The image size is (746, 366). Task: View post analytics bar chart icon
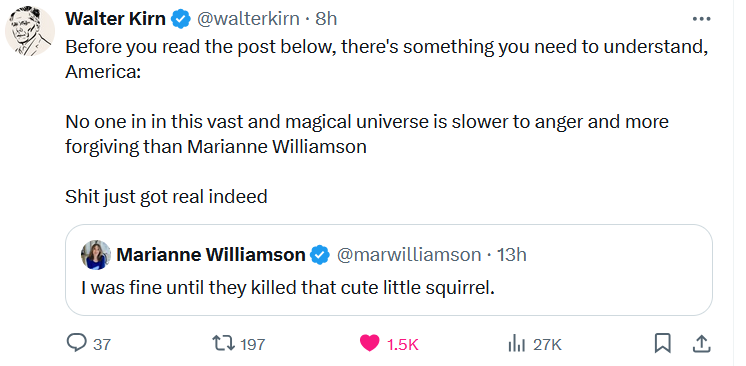tap(517, 343)
